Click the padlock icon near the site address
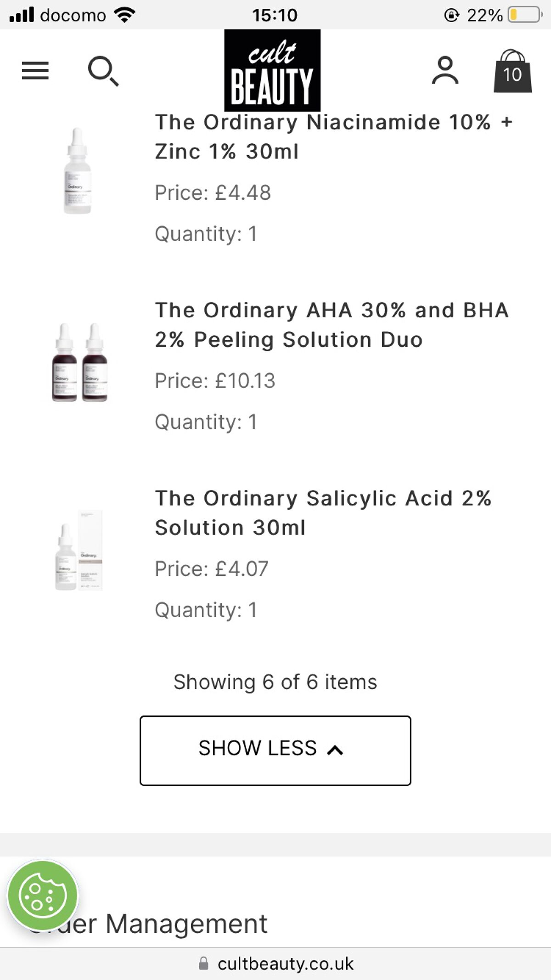 point(204,963)
